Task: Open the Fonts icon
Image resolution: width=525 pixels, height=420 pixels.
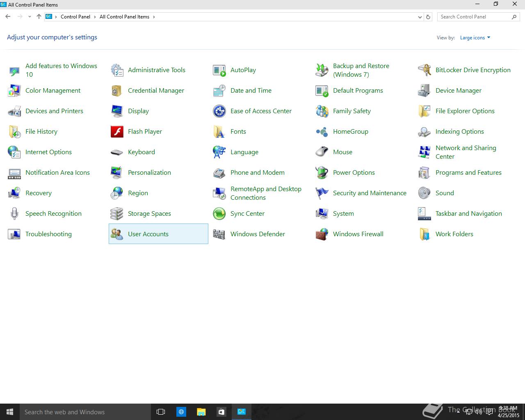Action: 219,132
